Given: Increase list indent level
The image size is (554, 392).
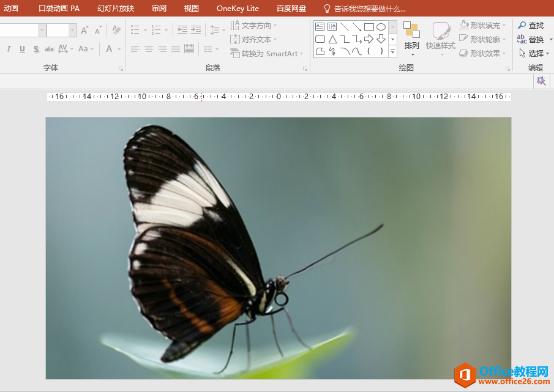Looking at the screenshot, I should (196, 30).
